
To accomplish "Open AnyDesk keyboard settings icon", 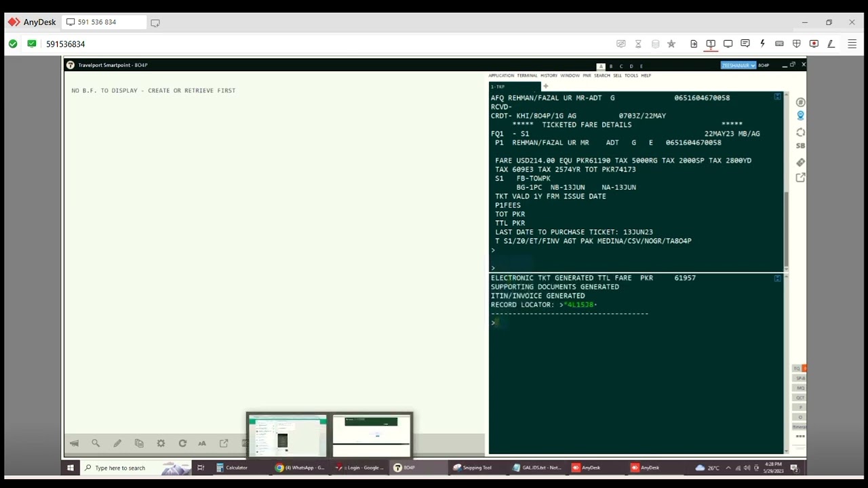I will coord(779,44).
